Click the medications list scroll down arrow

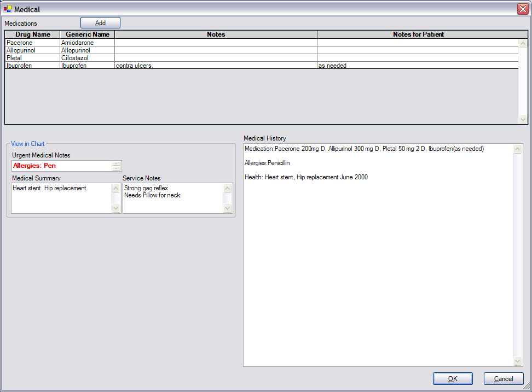(523, 119)
